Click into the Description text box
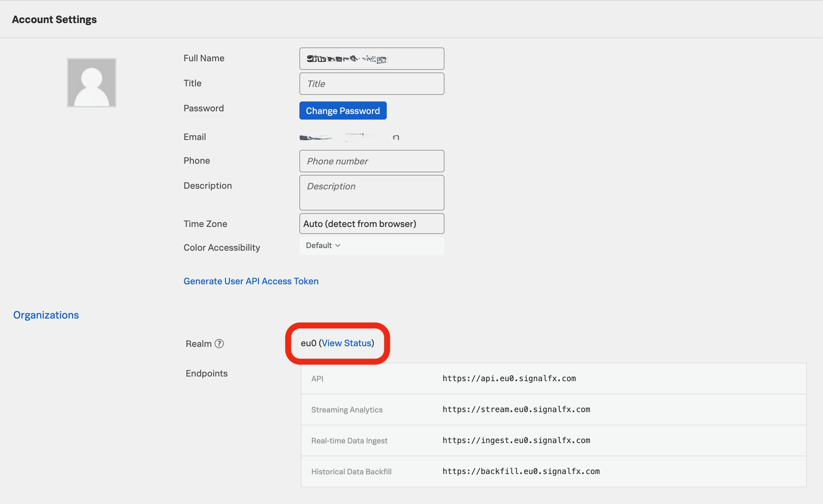Viewport: 823px width, 504px height. tap(371, 193)
